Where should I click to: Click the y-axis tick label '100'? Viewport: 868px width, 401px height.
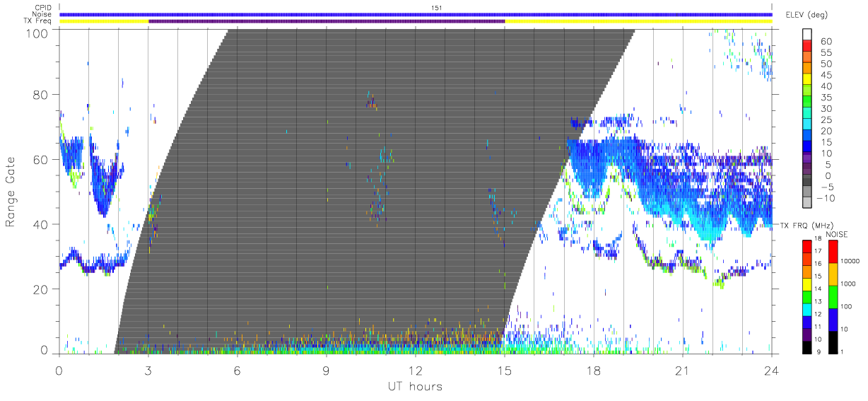(37, 33)
